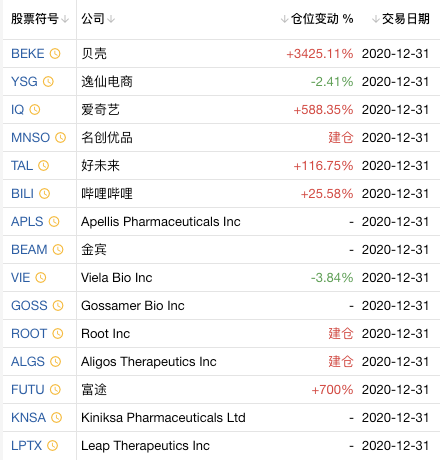Open the BEKE ticker link

coord(28,54)
